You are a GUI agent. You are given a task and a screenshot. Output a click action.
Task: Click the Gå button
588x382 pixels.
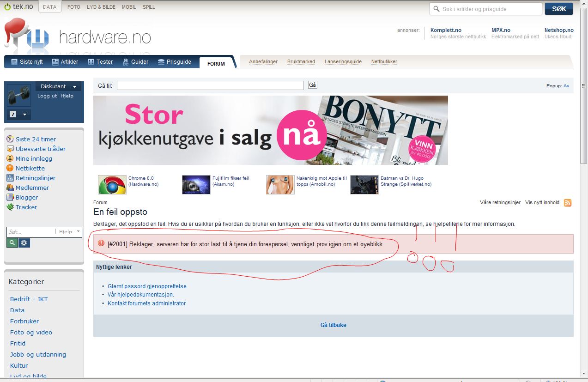[312, 85]
